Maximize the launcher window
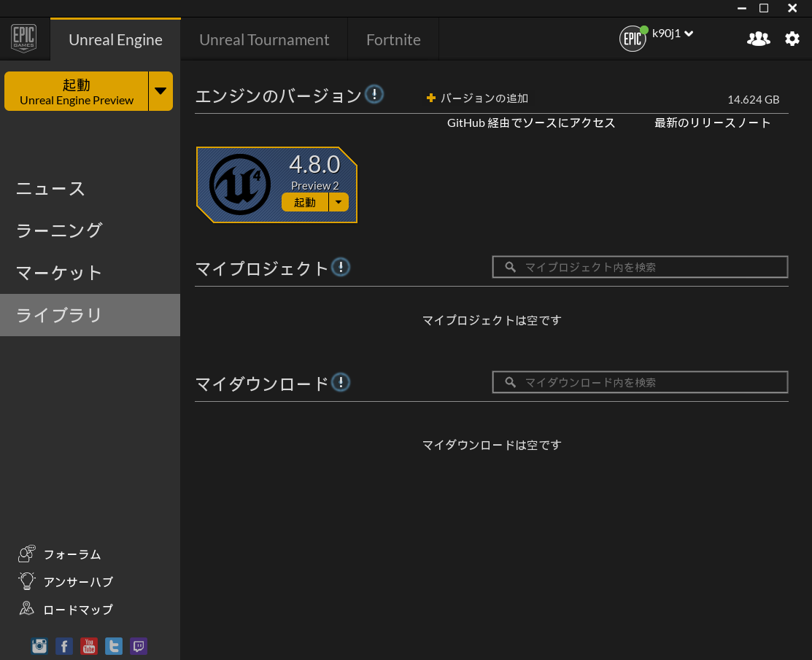 [x=764, y=8]
